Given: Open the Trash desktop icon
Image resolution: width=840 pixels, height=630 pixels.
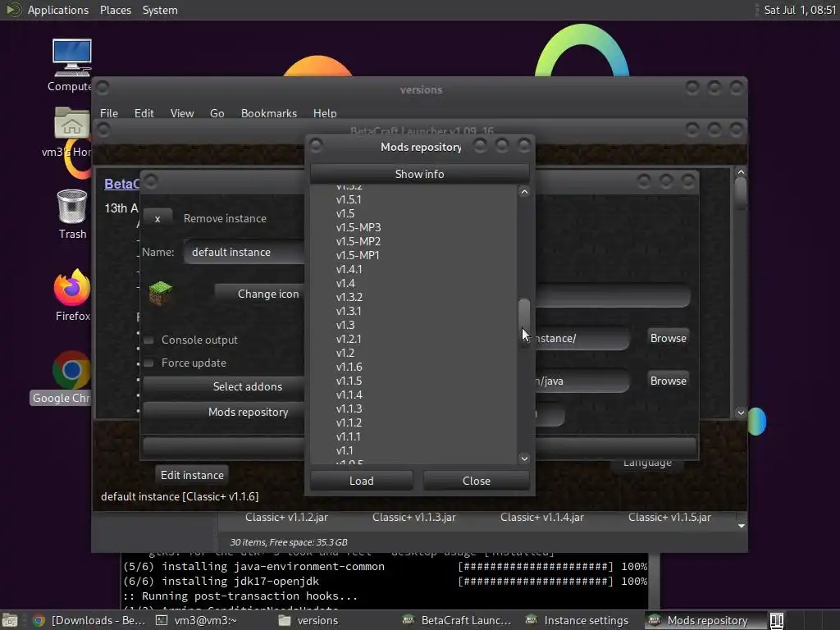Looking at the screenshot, I should pos(72,207).
